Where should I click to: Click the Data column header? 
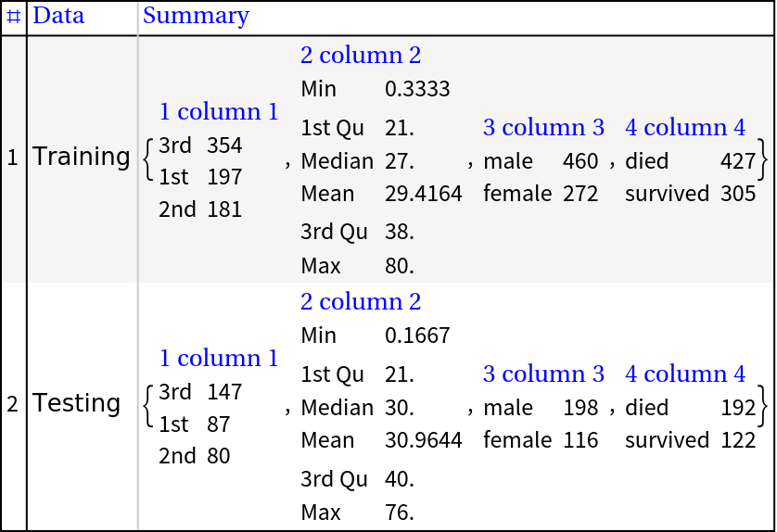58,16
